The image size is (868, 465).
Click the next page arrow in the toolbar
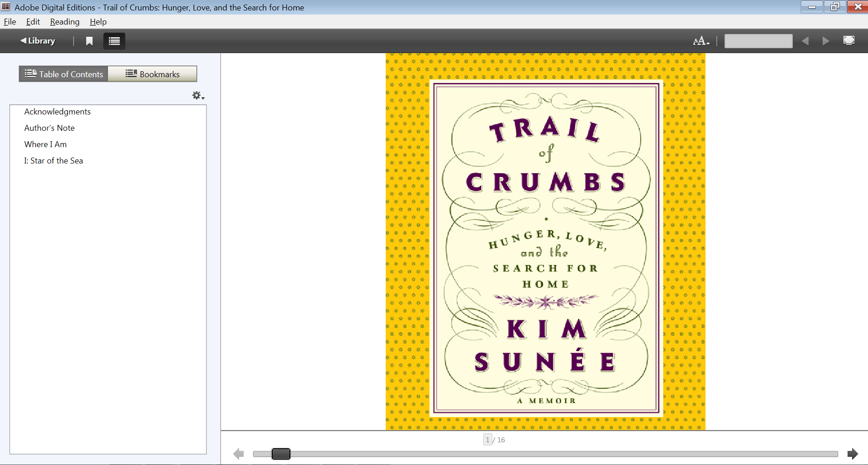coord(825,41)
